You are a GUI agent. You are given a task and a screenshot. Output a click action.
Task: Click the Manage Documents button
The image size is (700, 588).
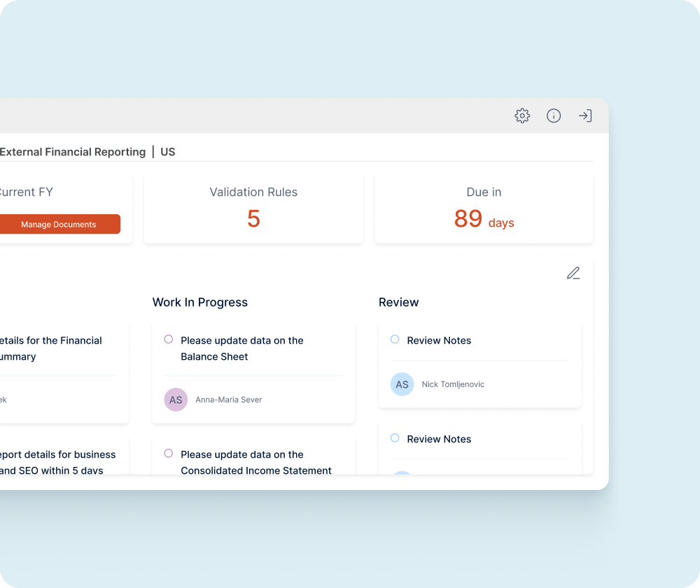tap(57, 224)
